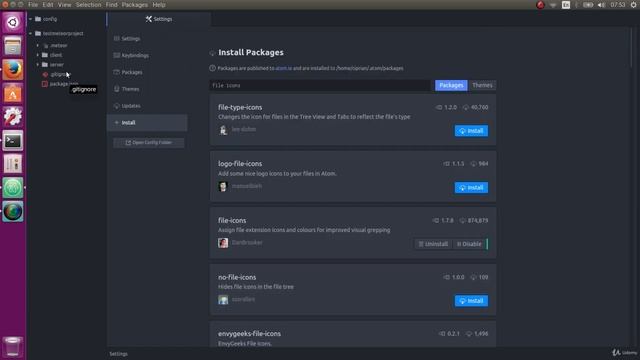Open Ubuntu Software Center in the launcher
The image size is (640, 360).
coord(13,93)
